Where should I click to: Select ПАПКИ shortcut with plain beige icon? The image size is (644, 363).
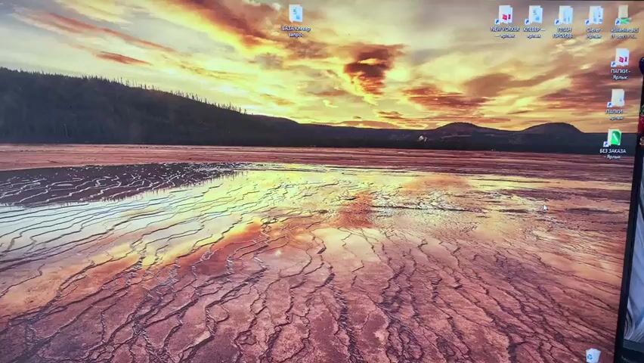click(616, 105)
